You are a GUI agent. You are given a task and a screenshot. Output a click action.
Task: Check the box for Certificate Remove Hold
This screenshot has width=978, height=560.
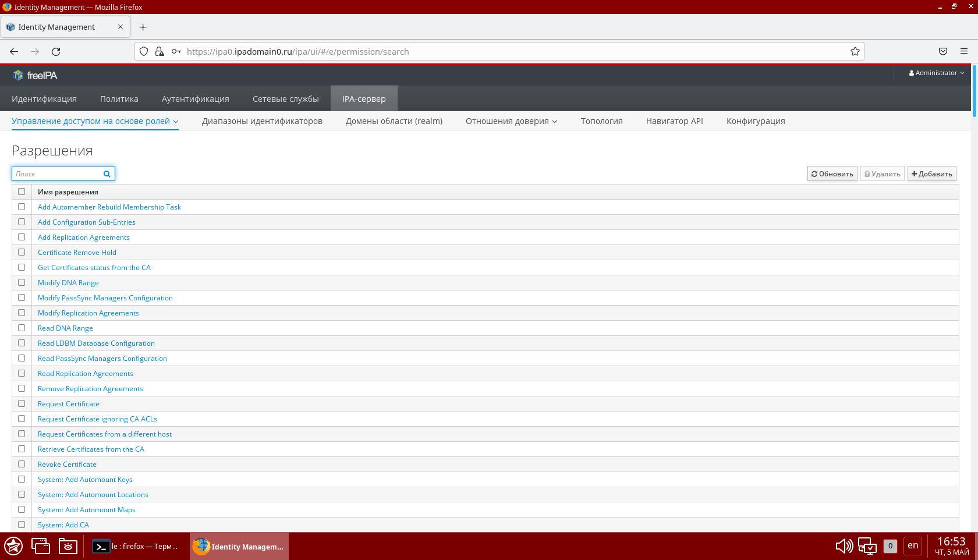tap(22, 253)
